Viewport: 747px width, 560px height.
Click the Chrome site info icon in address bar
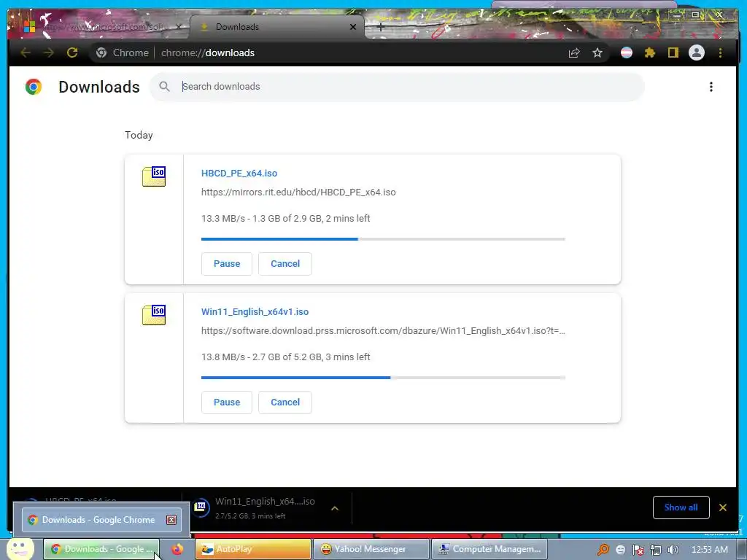point(101,52)
